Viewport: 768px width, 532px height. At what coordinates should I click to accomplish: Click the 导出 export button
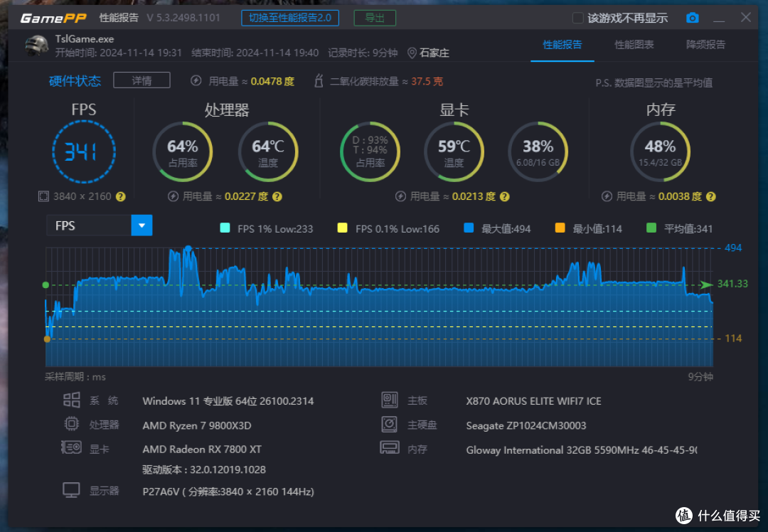point(375,18)
